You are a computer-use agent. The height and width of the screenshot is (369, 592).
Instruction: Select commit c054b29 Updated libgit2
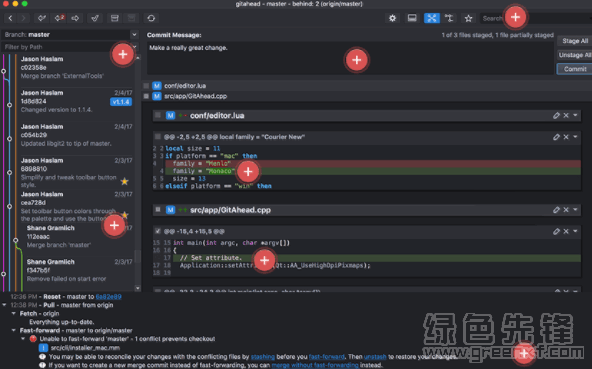[x=76, y=135]
